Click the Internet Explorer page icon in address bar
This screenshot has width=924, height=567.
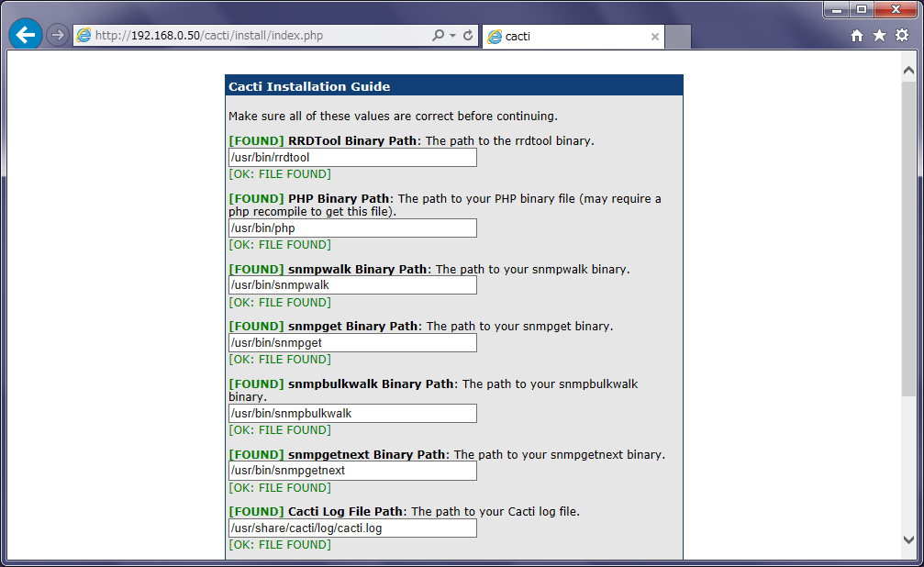84,36
